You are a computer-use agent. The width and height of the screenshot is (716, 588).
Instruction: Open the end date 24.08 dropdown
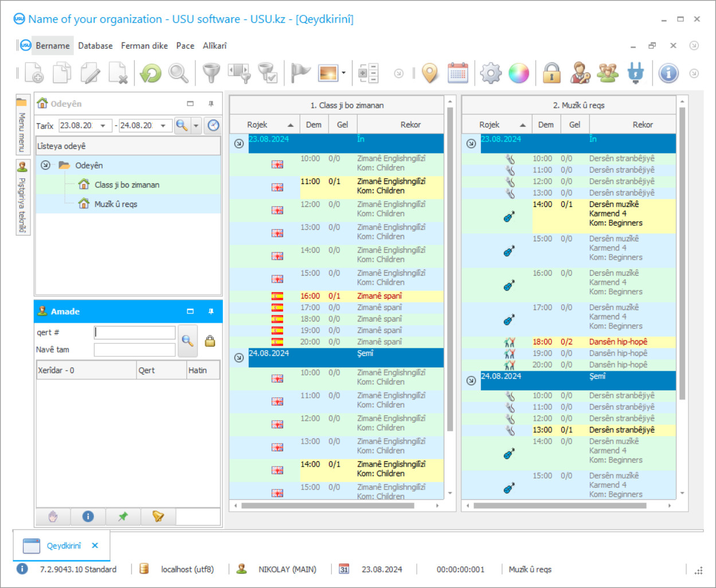coord(163,126)
